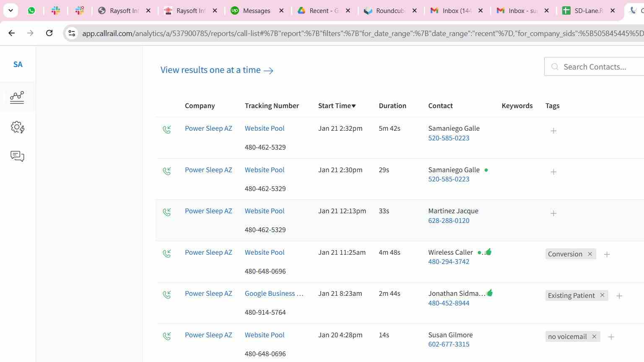Open Google Business tracking number link

pos(274,293)
